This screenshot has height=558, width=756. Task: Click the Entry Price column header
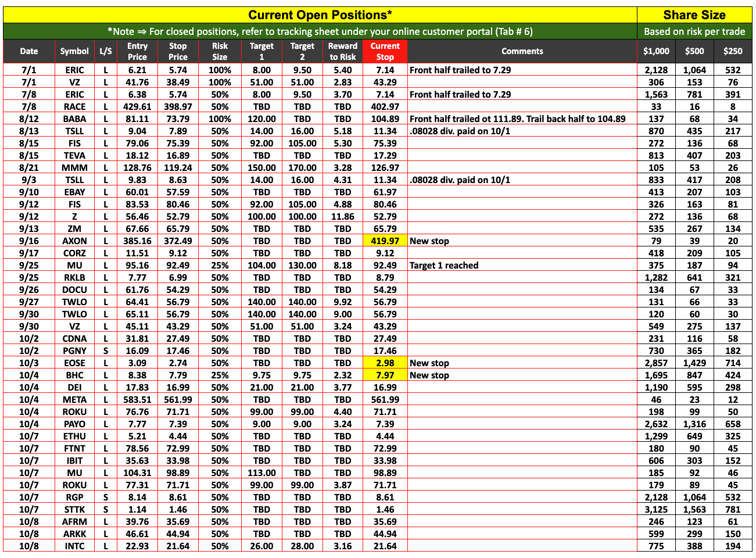tap(137, 51)
